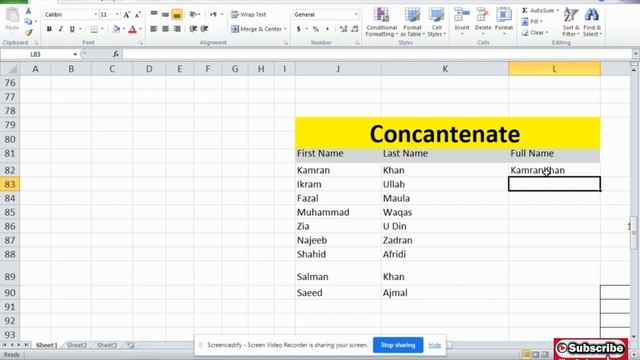Select row 82 header
This screenshot has width=640, height=360.
(10, 170)
